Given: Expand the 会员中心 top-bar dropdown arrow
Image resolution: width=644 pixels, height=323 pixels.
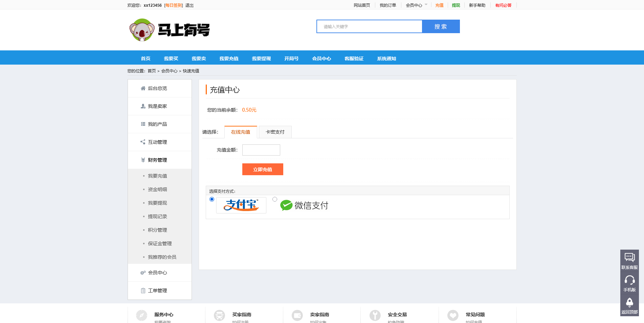Looking at the screenshot, I should (426, 5).
